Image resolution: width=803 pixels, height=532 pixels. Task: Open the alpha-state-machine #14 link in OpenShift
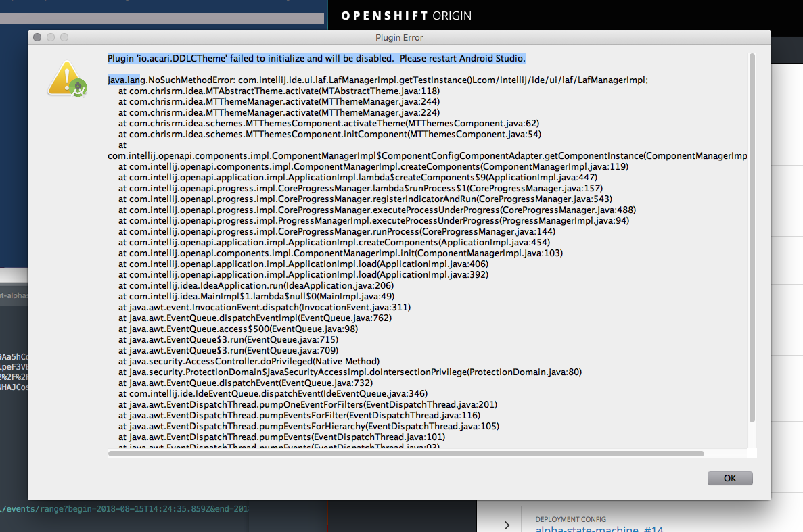point(599,529)
